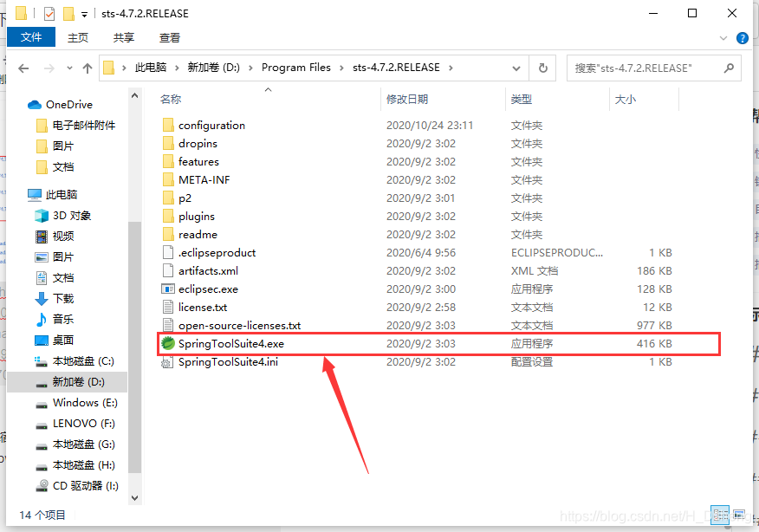Select the p2 folder icon

click(168, 198)
